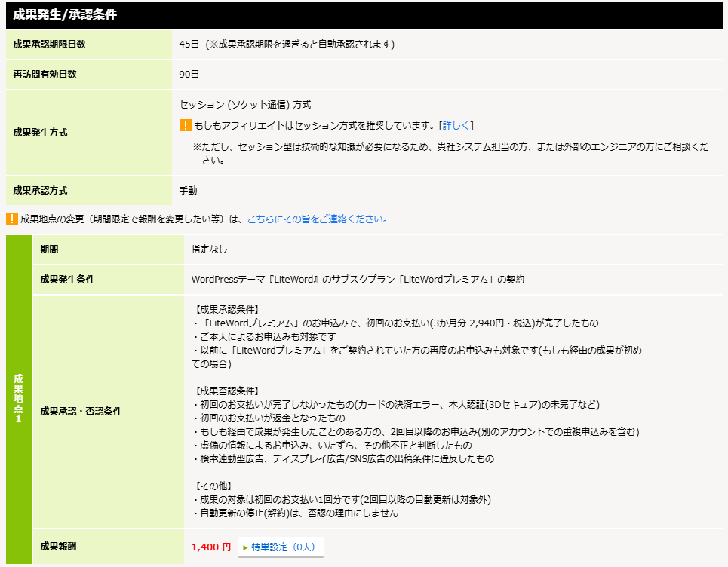Click the 成果報酬 row label
Screen dimensions: 728x567
(x=58, y=547)
